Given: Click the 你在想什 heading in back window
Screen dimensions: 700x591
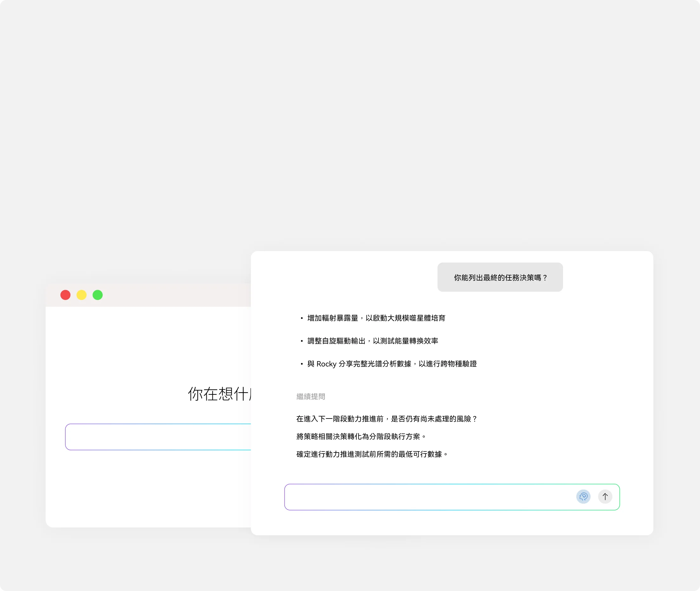Looking at the screenshot, I should click(x=219, y=394).
